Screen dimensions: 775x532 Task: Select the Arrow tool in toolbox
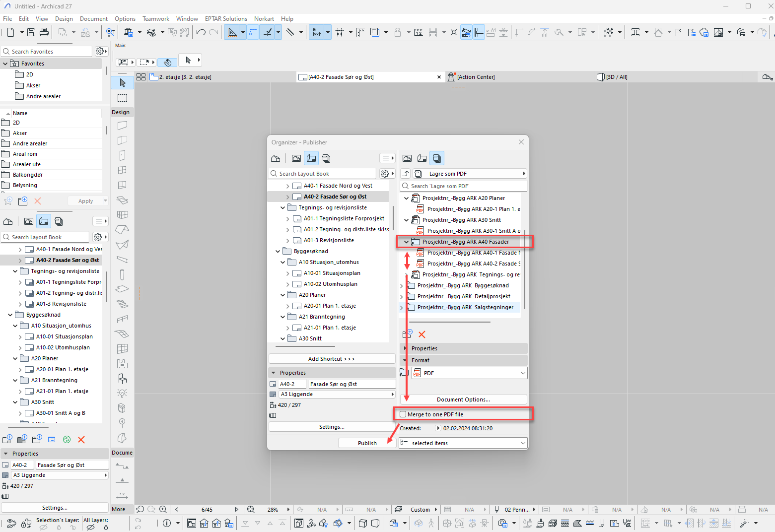[122, 83]
